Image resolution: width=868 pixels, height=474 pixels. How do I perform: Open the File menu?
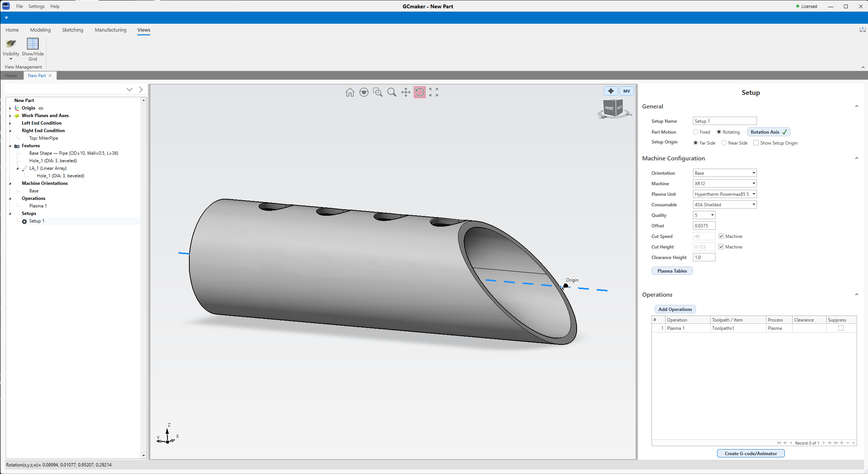coord(20,6)
